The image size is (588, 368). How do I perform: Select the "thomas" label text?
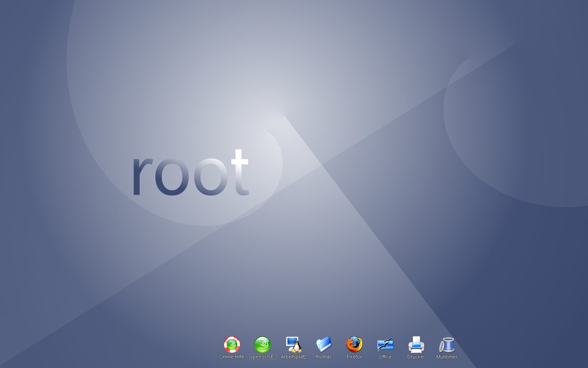[x=324, y=357]
